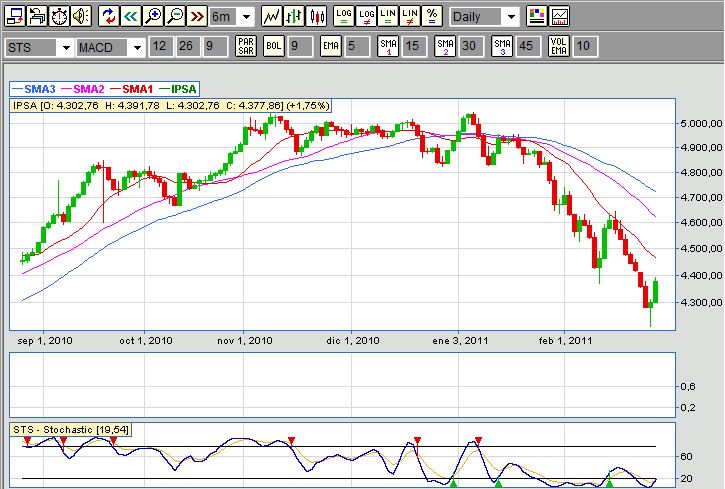This screenshot has width=725, height=489.
Task: Select the LOG equal scale button
Action: (x=344, y=17)
